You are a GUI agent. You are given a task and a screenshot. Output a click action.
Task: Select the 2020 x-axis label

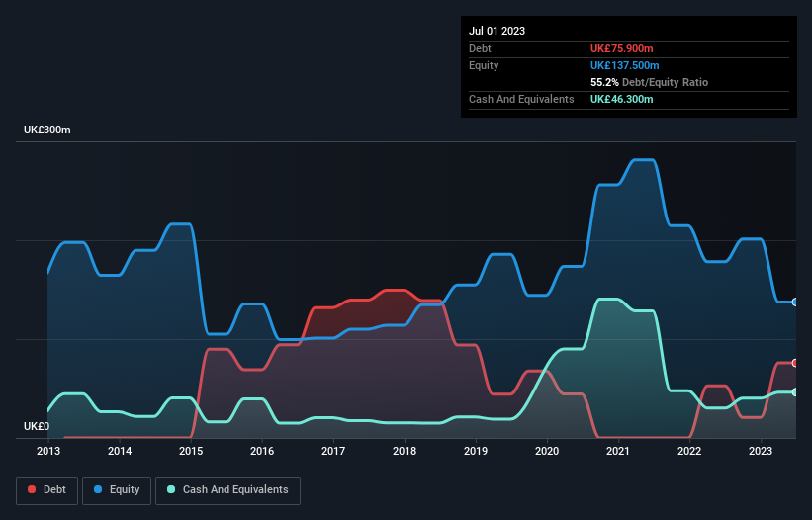point(547,451)
